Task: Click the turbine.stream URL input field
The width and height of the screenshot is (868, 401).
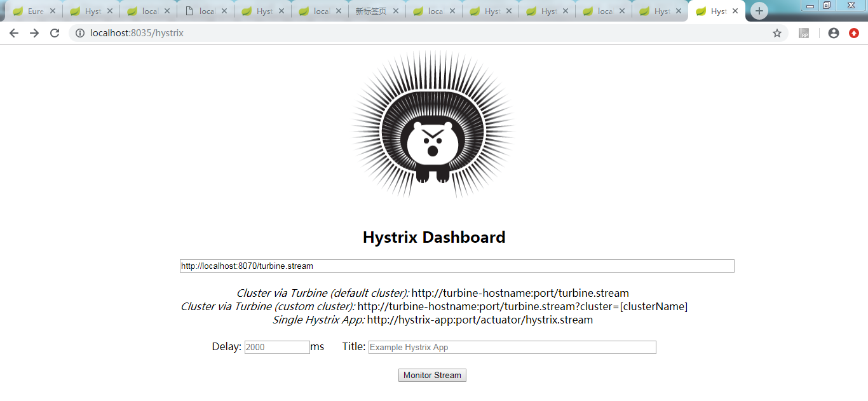Action: [x=457, y=266]
